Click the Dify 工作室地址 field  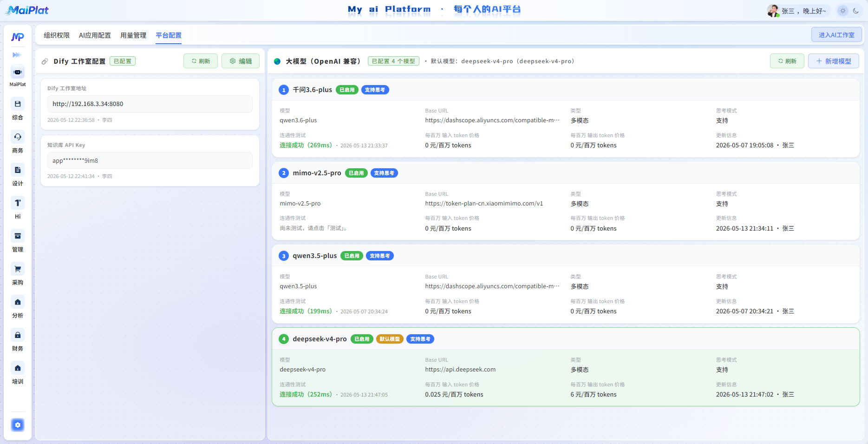click(150, 104)
